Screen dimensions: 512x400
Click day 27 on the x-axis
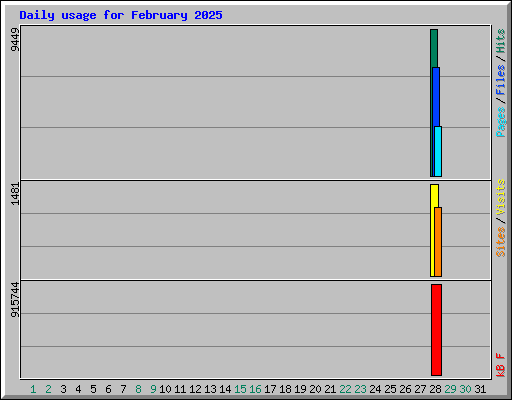click(x=420, y=389)
